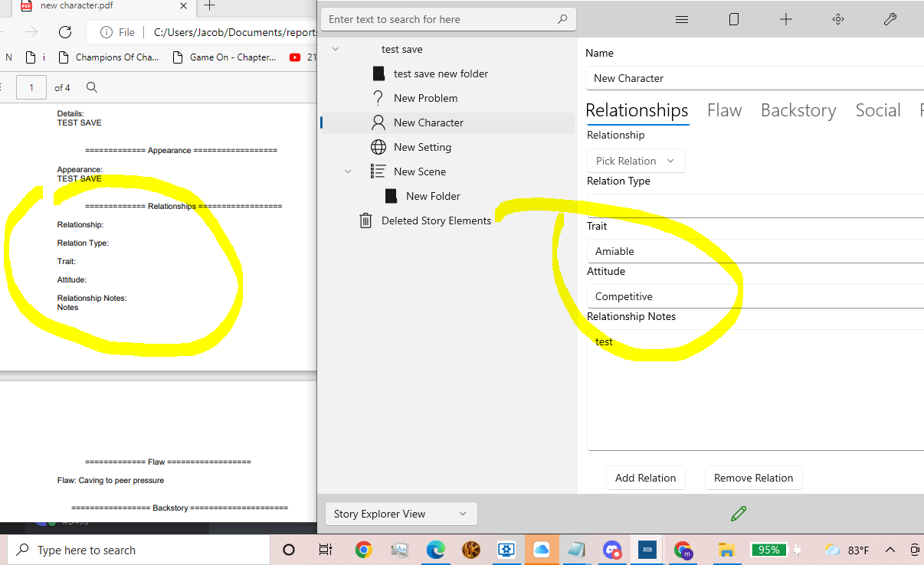Click the plus icon to add story element

click(785, 19)
